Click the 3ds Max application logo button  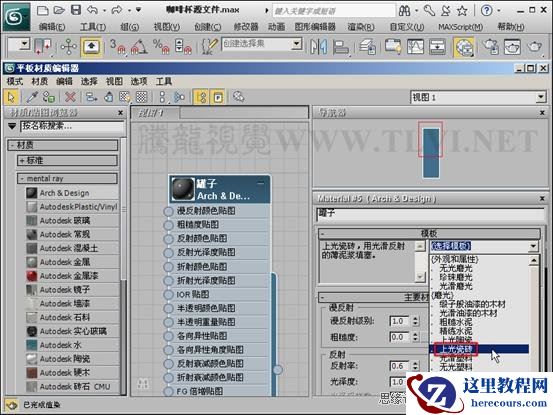pyautogui.click(x=16, y=17)
